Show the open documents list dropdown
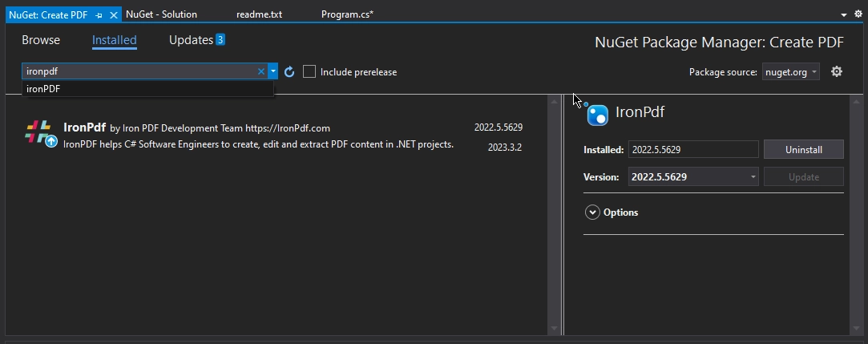The image size is (868, 344). (x=845, y=14)
